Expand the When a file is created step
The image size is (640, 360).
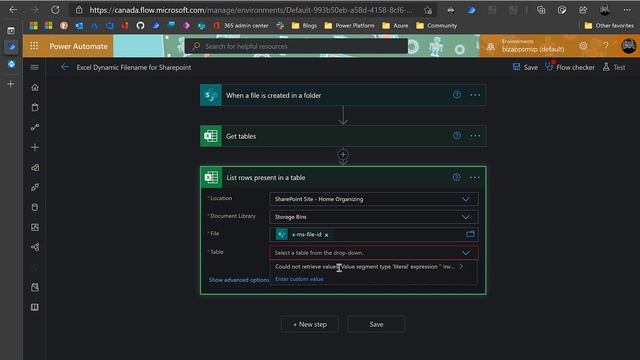[343, 95]
